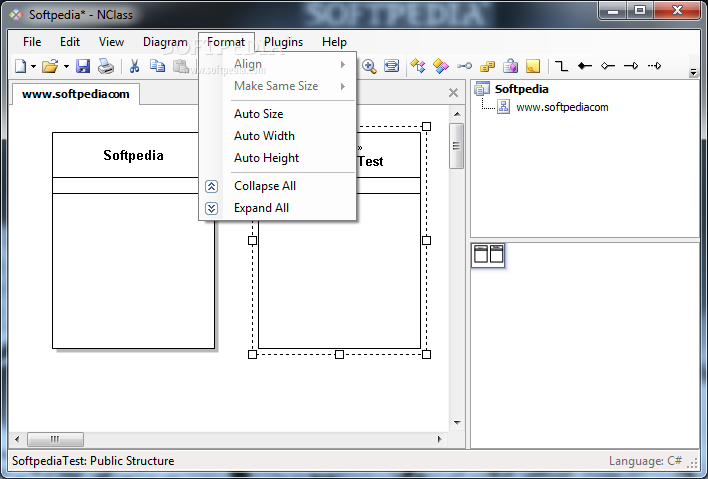The image size is (708, 479).
Task: Choose Auto Size from Format menu
Action: [278, 114]
